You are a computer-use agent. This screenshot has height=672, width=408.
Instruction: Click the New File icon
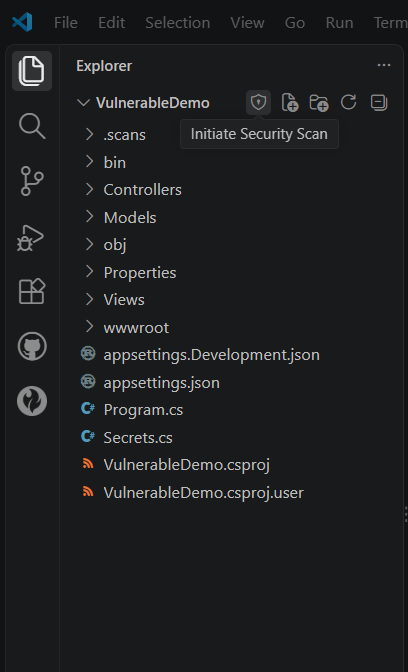pos(290,102)
